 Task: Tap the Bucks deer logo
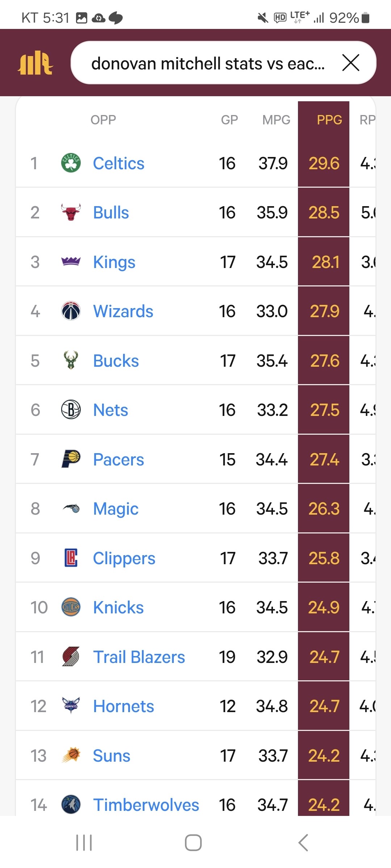[71, 360]
